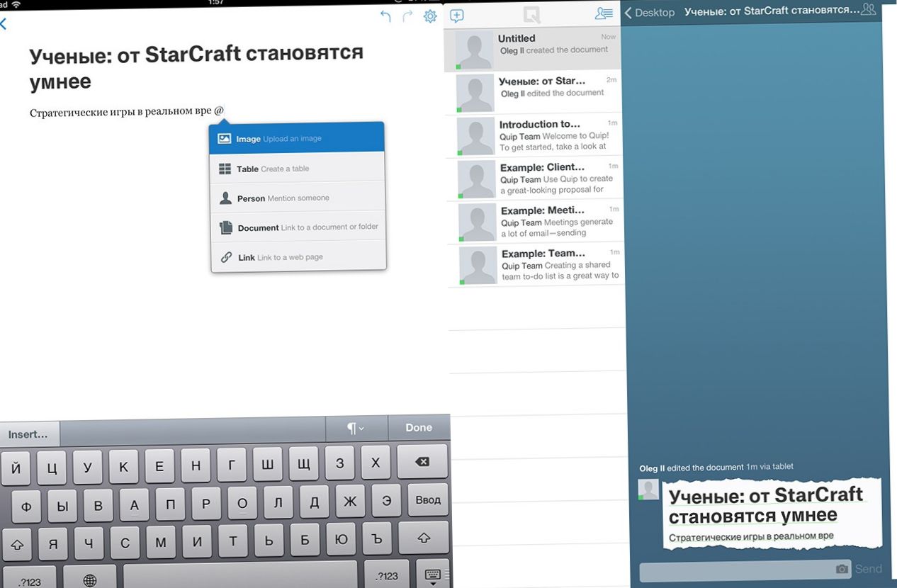The width and height of the screenshot is (897, 588).
Task: Choose Person mention from the insert menu
Action: [298, 198]
